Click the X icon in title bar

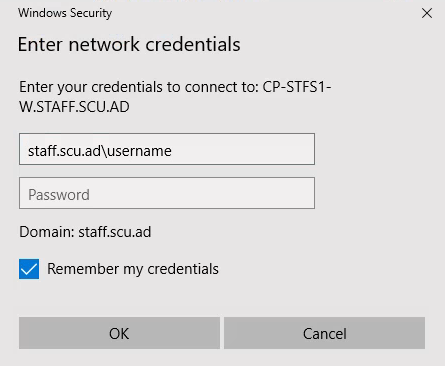[427, 13]
